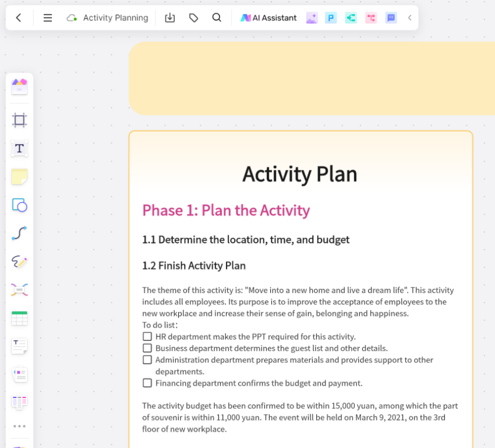The width and height of the screenshot is (495, 448).
Task: Click the Activity Plan title
Action: point(299,174)
